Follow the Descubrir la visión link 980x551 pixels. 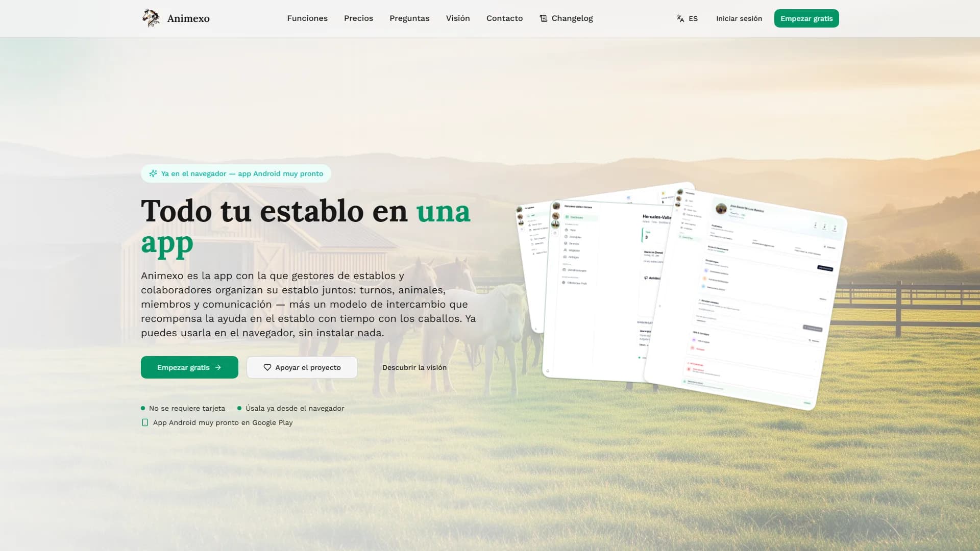point(414,367)
